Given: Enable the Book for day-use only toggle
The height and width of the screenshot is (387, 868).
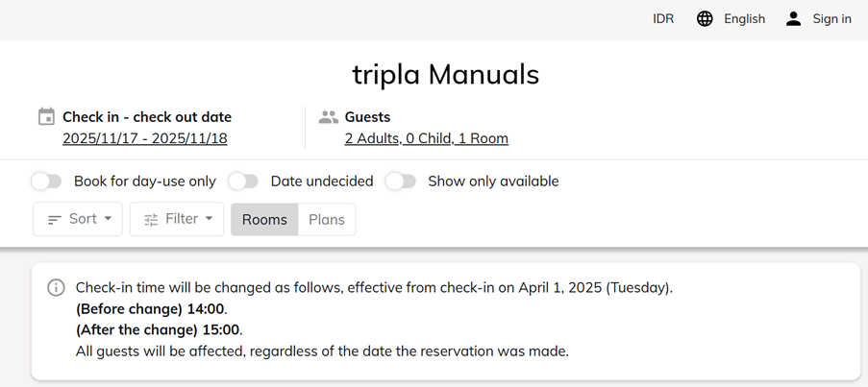Looking at the screenshot, I should [x=46, y=181].
